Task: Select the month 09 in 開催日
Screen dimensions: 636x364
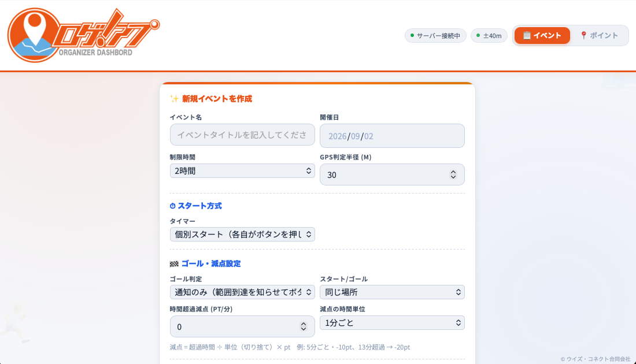Action: coord(356,136)
